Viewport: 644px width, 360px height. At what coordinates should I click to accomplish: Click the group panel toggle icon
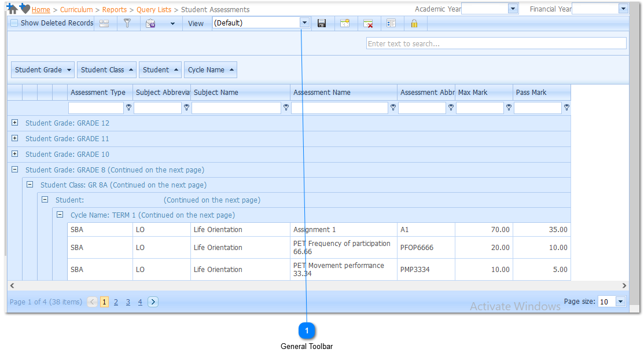click(x=104, y=23)
